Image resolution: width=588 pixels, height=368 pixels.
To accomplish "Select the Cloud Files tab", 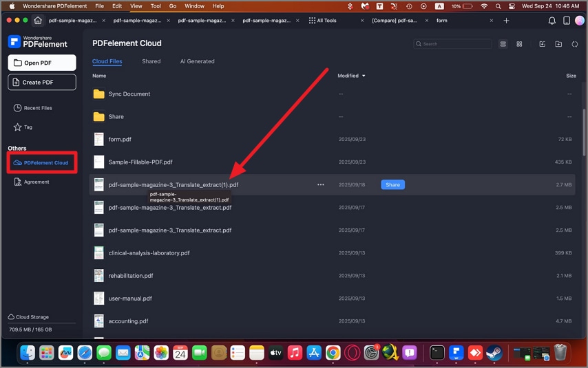I will tap(107, 61).
